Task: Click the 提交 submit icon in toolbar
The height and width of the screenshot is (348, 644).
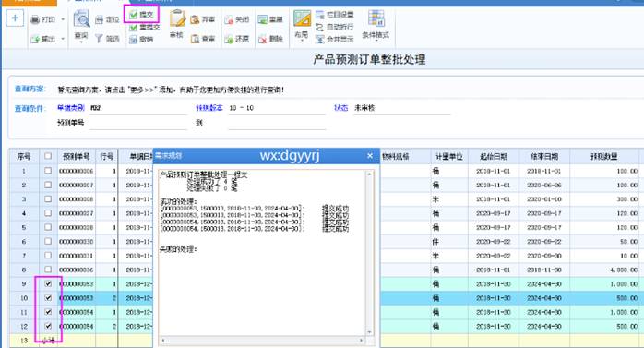Action: pyautogui.click(x=134, y=15)
